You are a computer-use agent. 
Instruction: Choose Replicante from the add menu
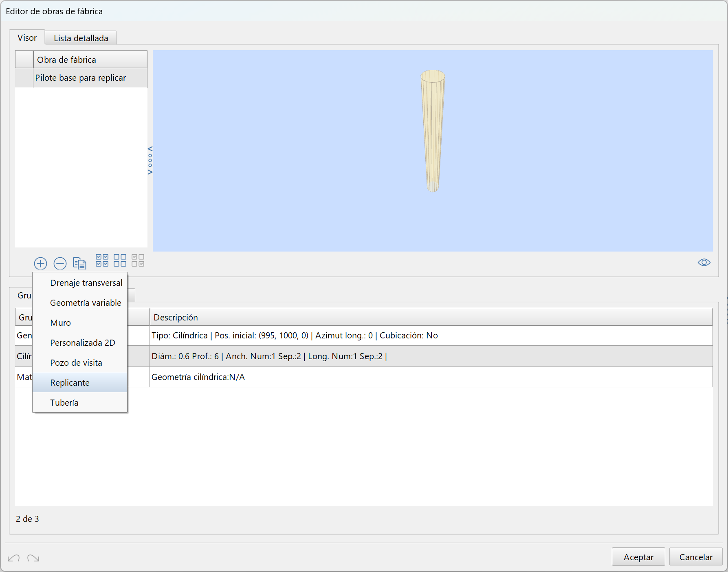coord(70,383)
